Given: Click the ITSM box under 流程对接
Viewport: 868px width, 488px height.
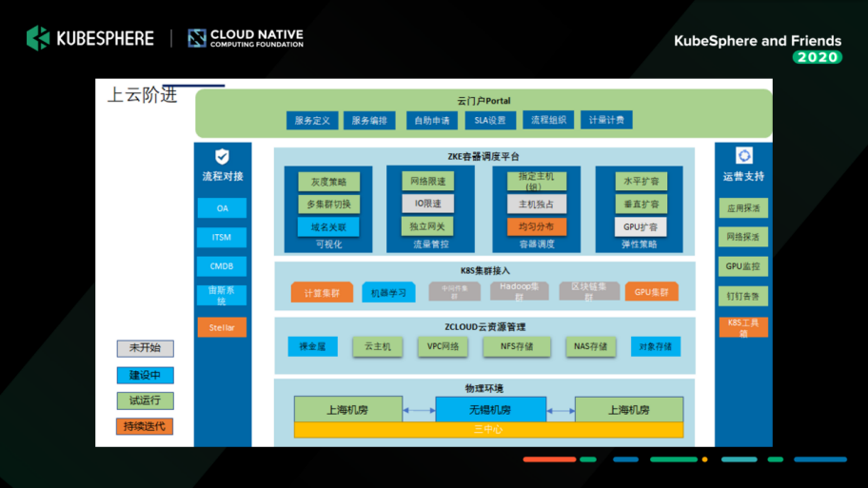Looking at the screenshot, I should 222,237.
